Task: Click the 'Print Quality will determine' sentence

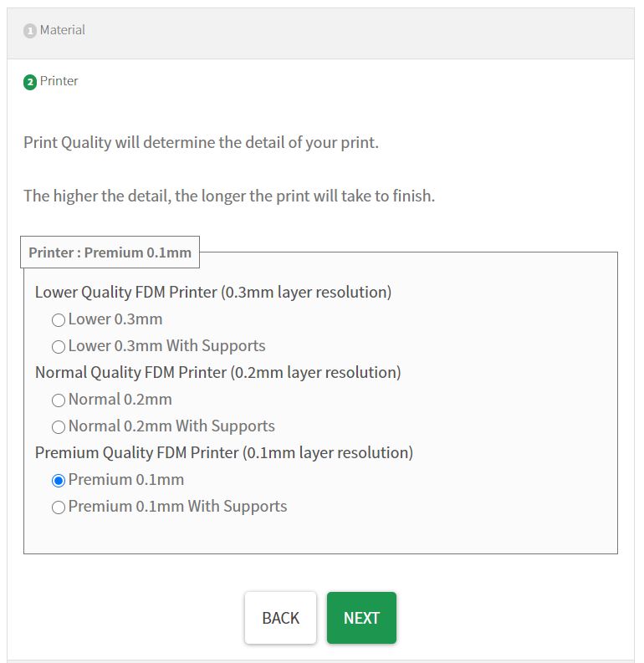Action: (x=201, y=142)
